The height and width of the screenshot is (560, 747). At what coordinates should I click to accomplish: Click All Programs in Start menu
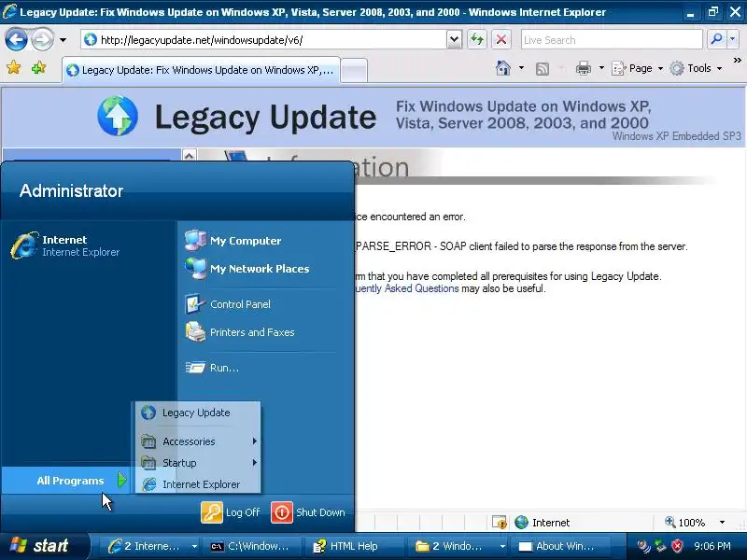click(66, 481)
